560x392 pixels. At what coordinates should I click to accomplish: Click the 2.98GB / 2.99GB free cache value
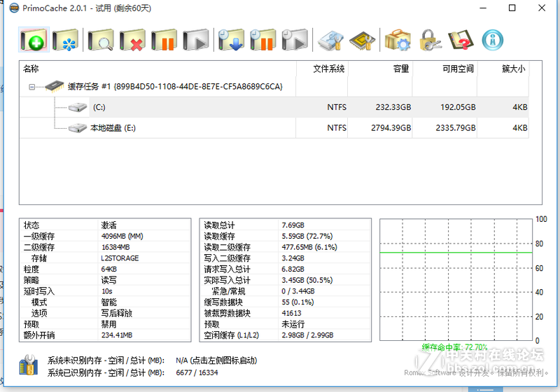307,335
